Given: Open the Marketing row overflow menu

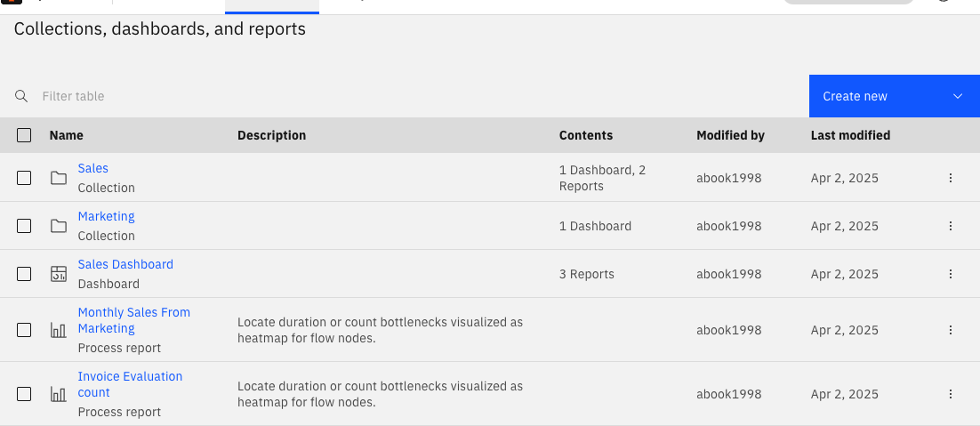Looking at the screenshot, I should [x=950, y=226].
